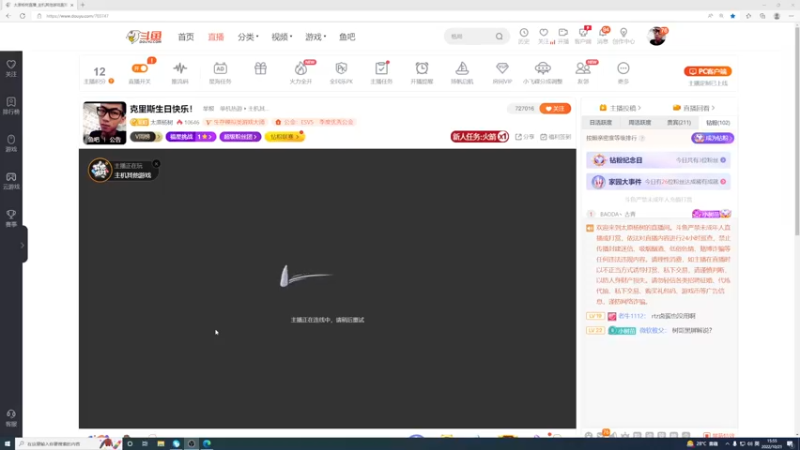Expand the 钻粉纪念日 row
The image size is (800, 450).
pyautogui.click(x=658, y=160)
